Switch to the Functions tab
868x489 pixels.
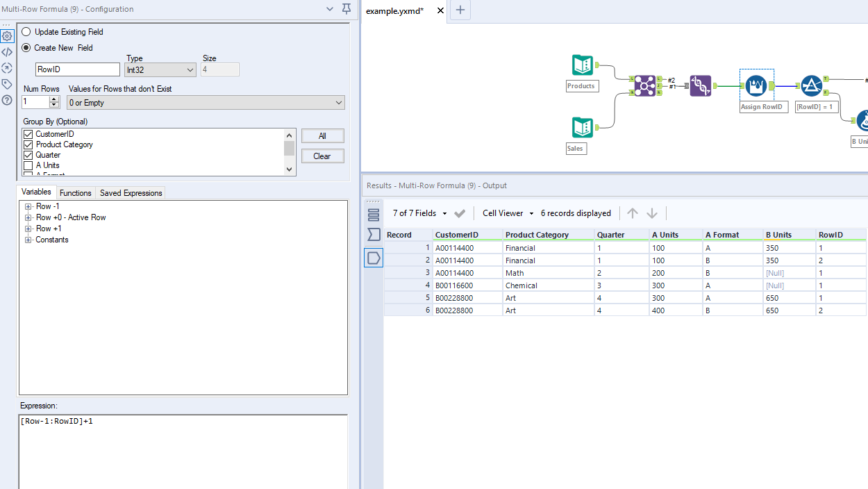75,192
